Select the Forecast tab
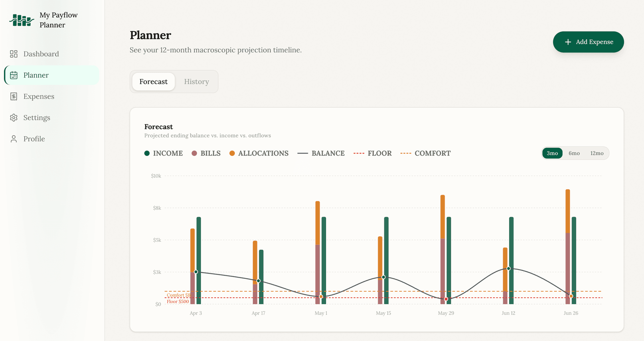This screenshot has width=644, height=341. [153, 81]
